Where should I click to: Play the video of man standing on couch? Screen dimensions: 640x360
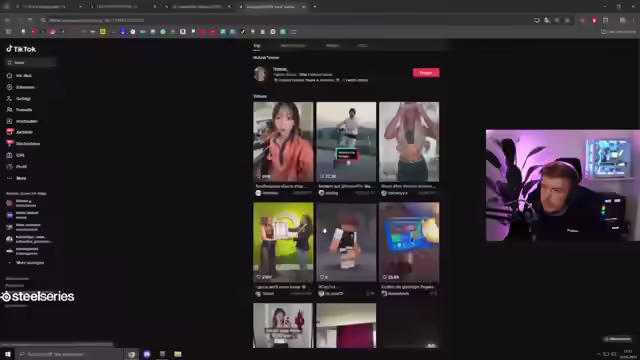click(346, 142)
